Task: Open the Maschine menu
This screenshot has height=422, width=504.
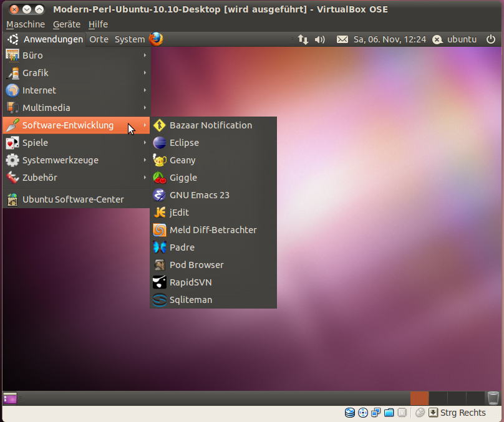Action: click(26, 24)
